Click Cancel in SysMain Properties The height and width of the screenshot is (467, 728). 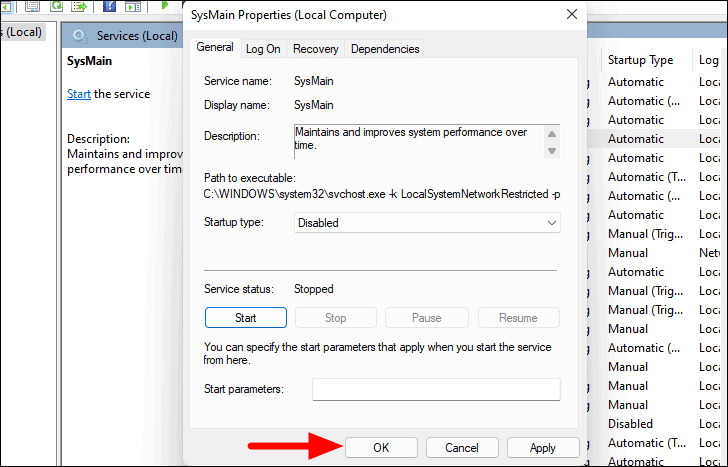point(462,448)
